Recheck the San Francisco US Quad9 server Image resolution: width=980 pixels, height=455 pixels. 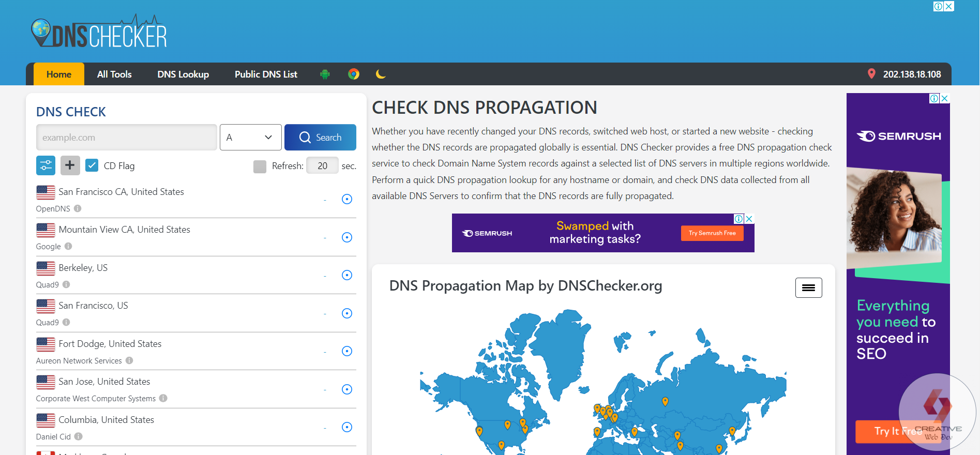[x=347, y=313]
